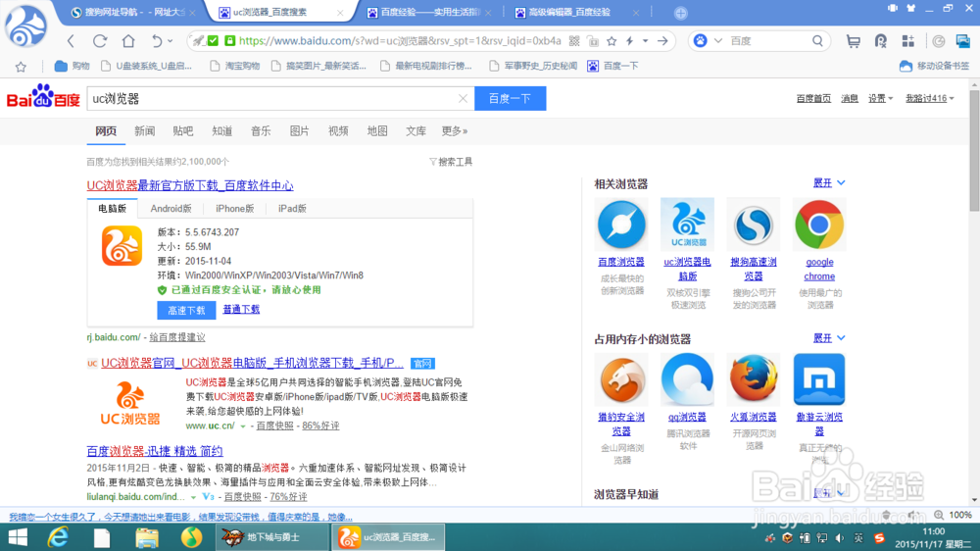Click the Baidu logo
Image resolution: width=980 pixels, height=551 pixels.
[x=43, y=97]
